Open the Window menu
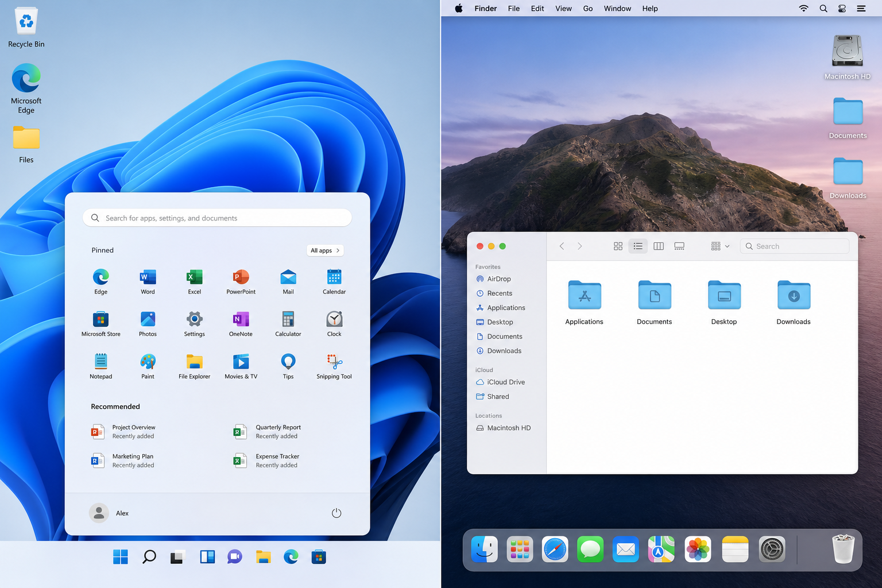This screenshot has width=882, height=588. [617, 9]
